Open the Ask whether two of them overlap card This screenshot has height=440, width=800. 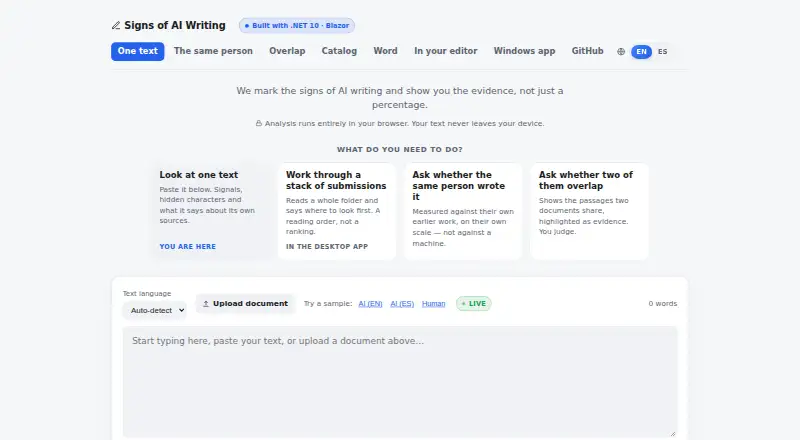[590, 211]
